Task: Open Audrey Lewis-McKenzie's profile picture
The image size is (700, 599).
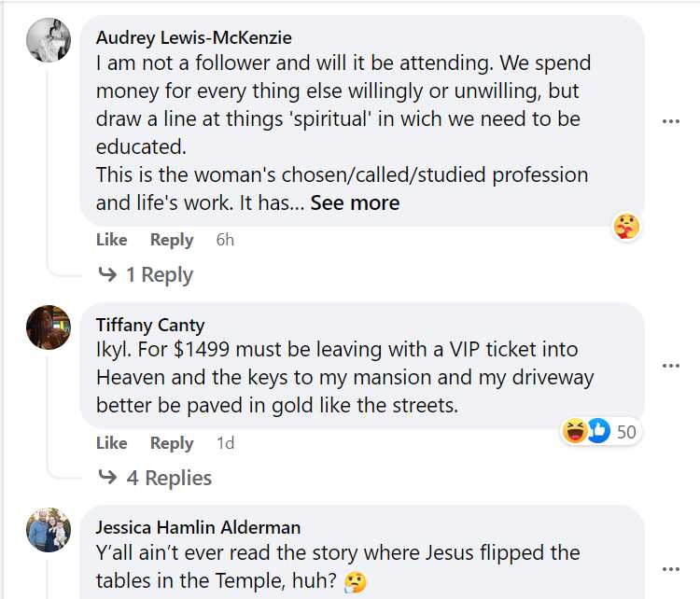Action: coord(49,40)
